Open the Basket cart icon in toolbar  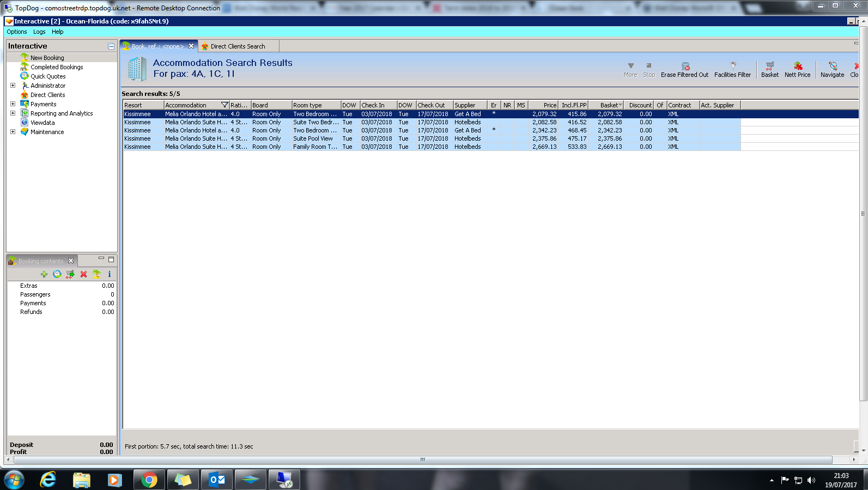pos(770,66)
